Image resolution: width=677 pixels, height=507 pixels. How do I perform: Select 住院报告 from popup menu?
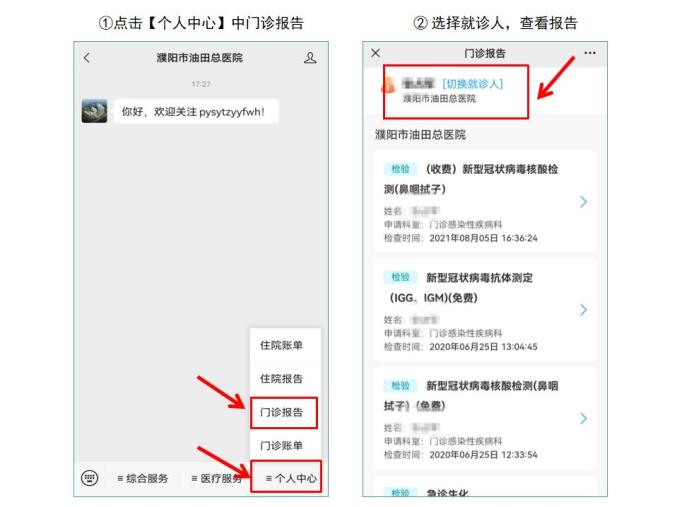tap(282, 378)
